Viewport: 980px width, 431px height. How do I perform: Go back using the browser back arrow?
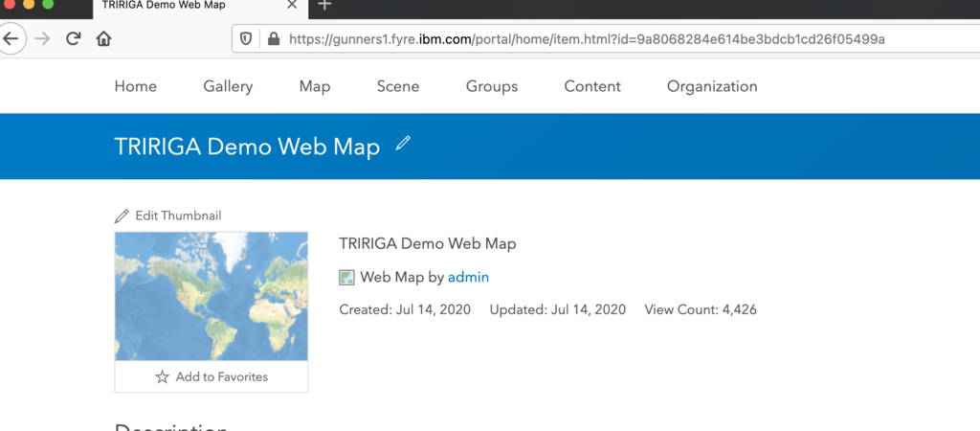coord(11,38)
